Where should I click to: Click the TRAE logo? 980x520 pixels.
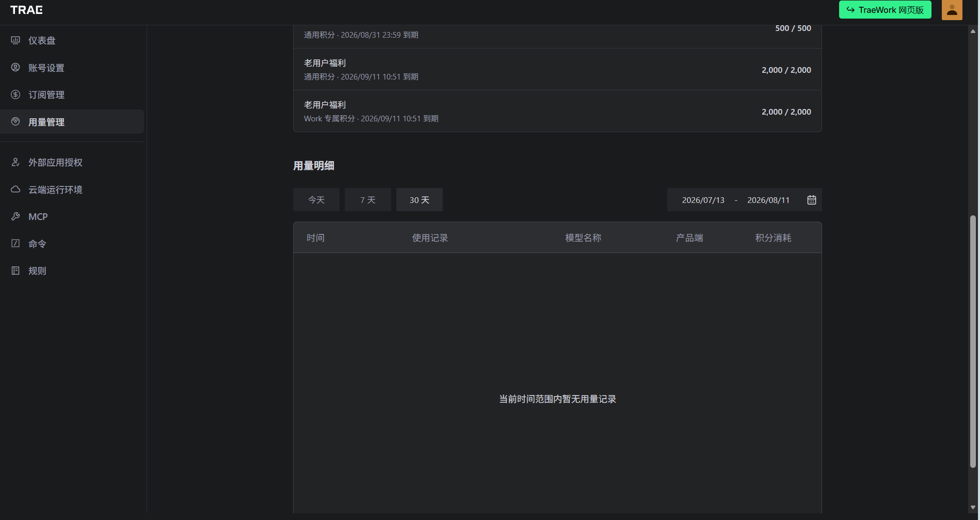coord(26,10)
